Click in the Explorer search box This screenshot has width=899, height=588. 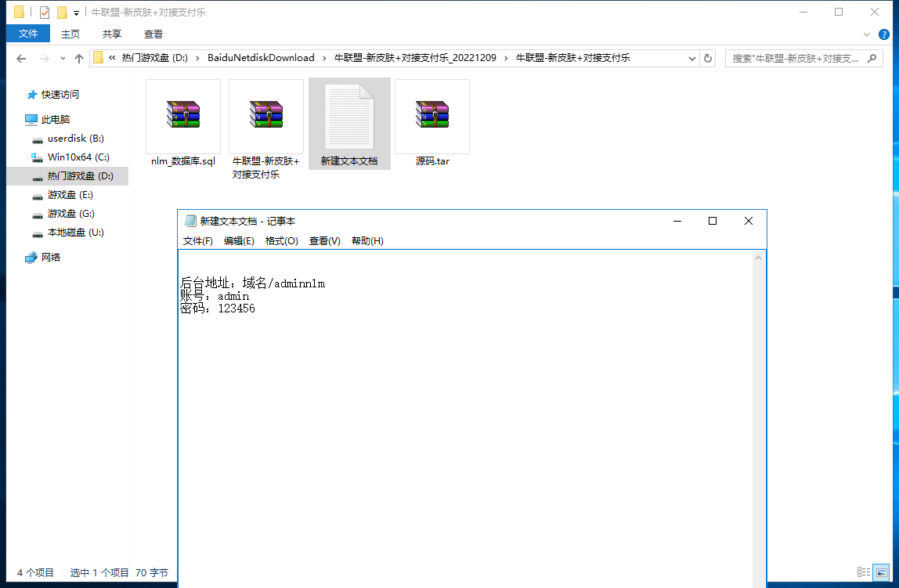795,58
